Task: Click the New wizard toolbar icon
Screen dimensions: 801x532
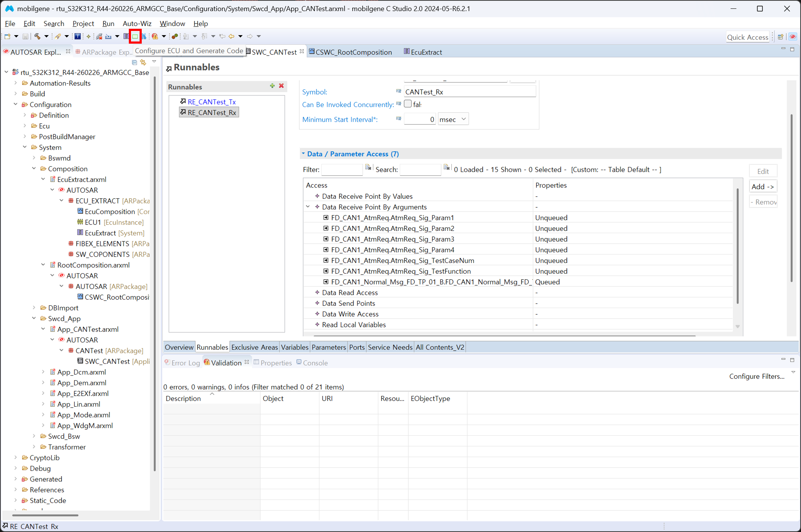Action: pos(7,36)
